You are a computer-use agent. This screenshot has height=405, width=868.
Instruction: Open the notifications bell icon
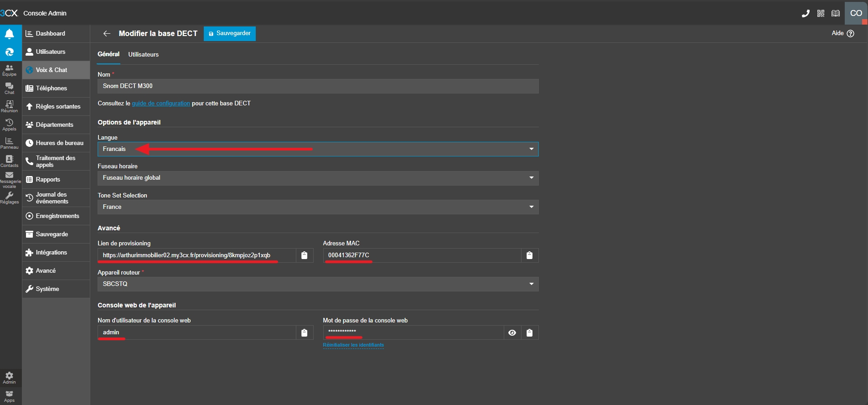[10, 34]
